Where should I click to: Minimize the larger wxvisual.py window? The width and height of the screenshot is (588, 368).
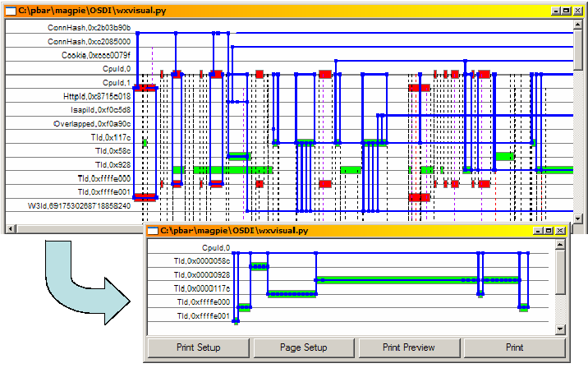(556, 11)
